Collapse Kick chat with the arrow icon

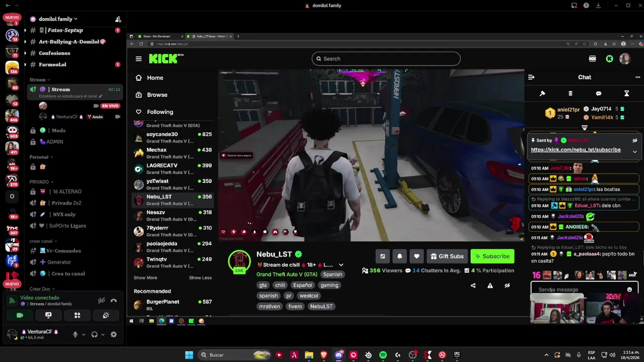(x=531, y=77)
